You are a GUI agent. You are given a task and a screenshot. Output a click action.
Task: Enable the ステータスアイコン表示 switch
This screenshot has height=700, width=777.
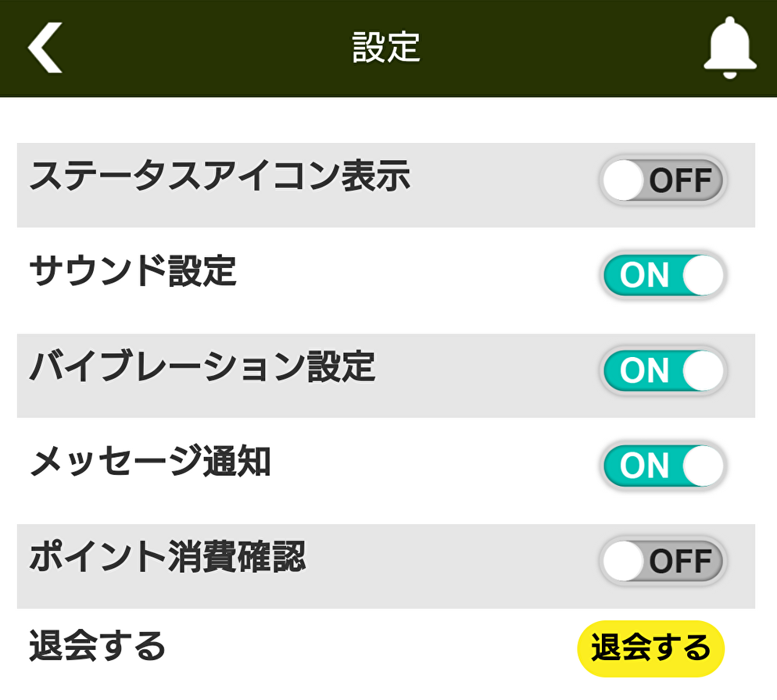pos(663,180)
